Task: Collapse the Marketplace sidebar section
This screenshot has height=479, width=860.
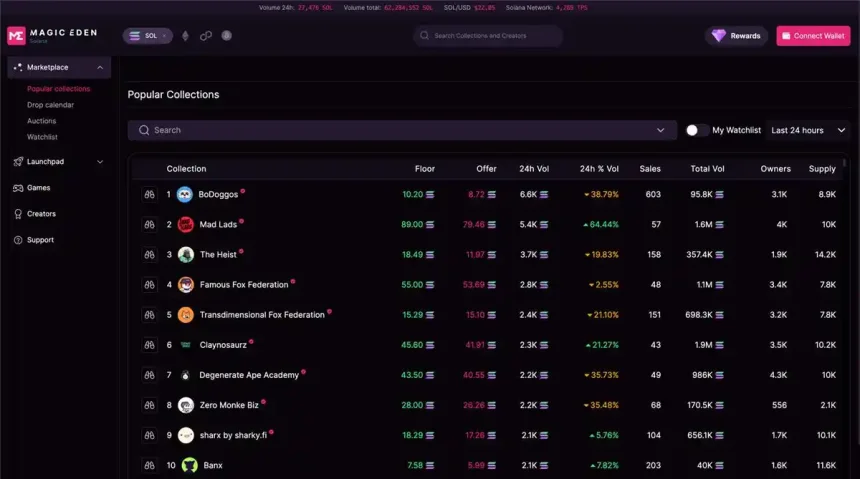Action: click(x=100, y=67)
